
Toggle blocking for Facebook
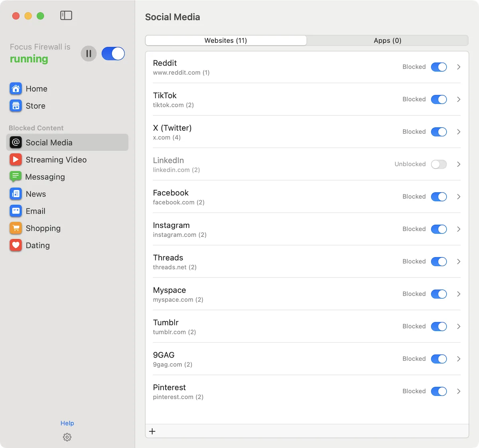(x=439, y=197)
